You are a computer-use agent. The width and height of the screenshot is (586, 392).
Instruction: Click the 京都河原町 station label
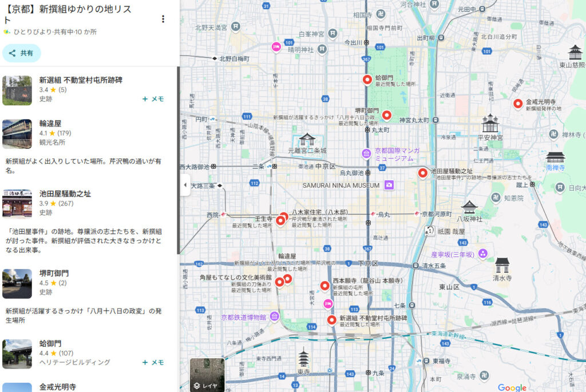(437, 214)
